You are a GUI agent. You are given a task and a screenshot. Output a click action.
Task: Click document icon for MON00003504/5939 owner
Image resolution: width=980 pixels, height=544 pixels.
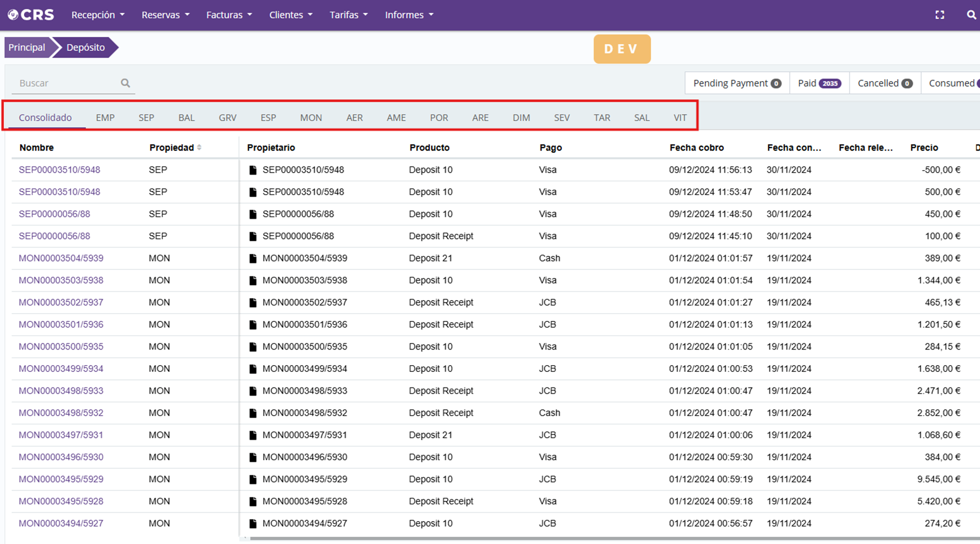tap(253, 258)
